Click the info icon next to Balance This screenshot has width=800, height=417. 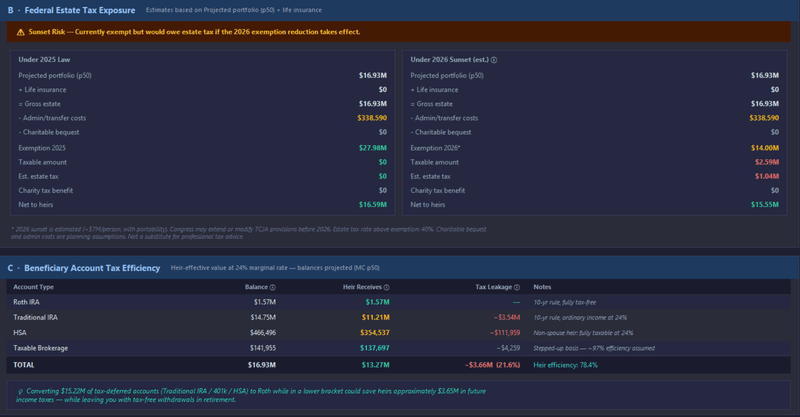click(273, 287)
